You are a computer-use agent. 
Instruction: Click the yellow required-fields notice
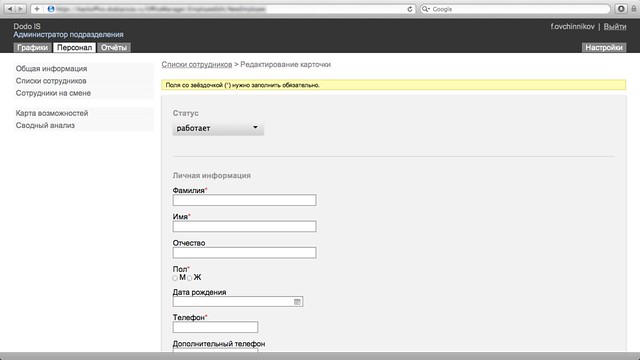(393, 85)
